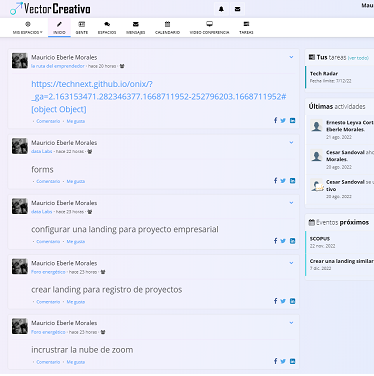Click the Vector Creativo logo
The height and width of the screenshot is (376, 374).
click(x=50, y=8)
